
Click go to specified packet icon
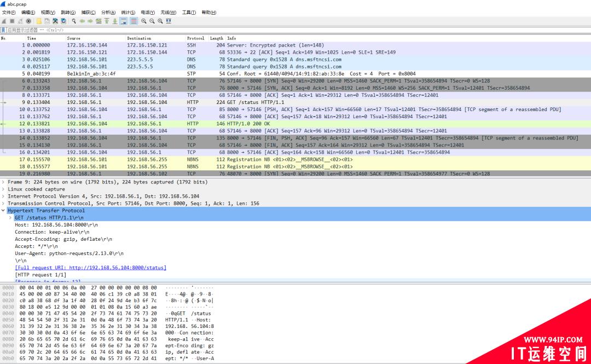(99, 21)
